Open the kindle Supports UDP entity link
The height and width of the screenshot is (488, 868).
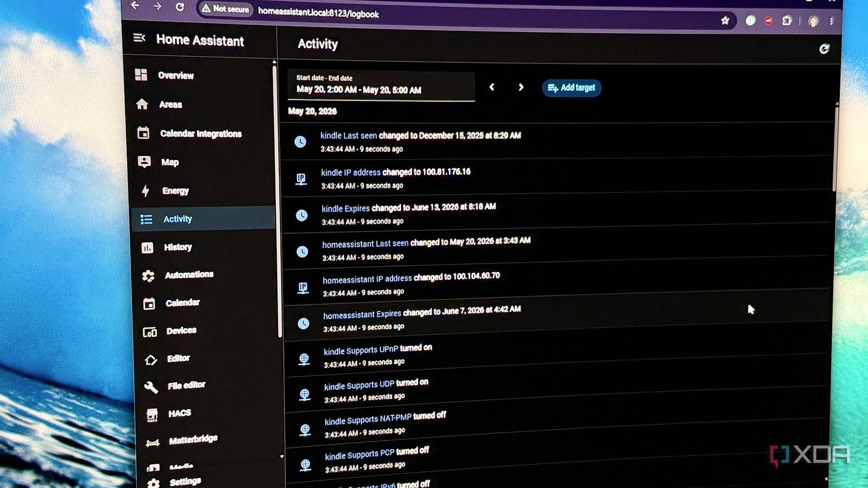359,386
